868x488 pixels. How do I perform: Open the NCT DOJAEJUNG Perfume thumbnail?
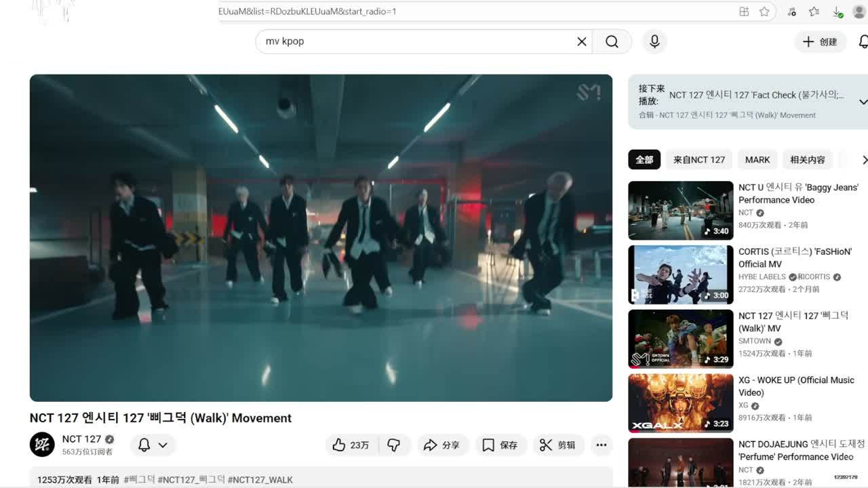[680, 463]
